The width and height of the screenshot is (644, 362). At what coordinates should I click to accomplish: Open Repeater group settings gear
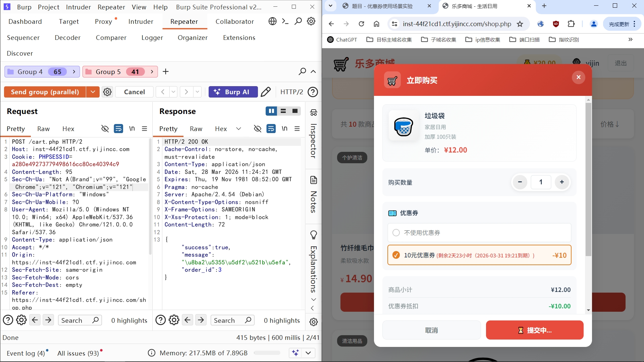coord(107,92)
